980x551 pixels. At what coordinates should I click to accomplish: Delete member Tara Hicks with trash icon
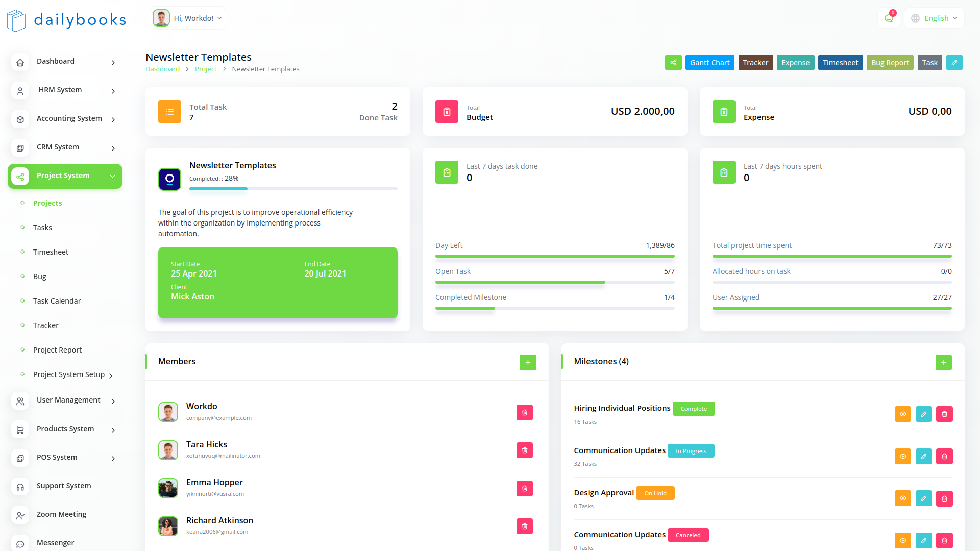[x=524, y=450]
